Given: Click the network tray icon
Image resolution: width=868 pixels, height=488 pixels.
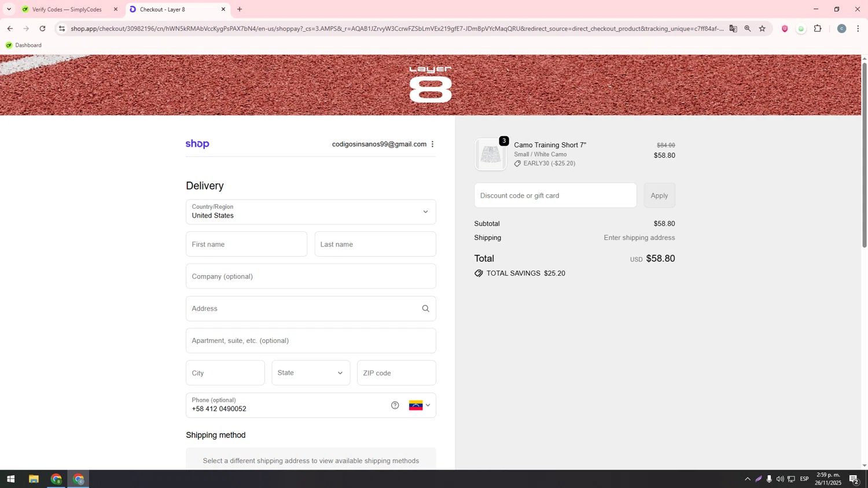Looking at the screenshot, I should [x=791, y=479].
